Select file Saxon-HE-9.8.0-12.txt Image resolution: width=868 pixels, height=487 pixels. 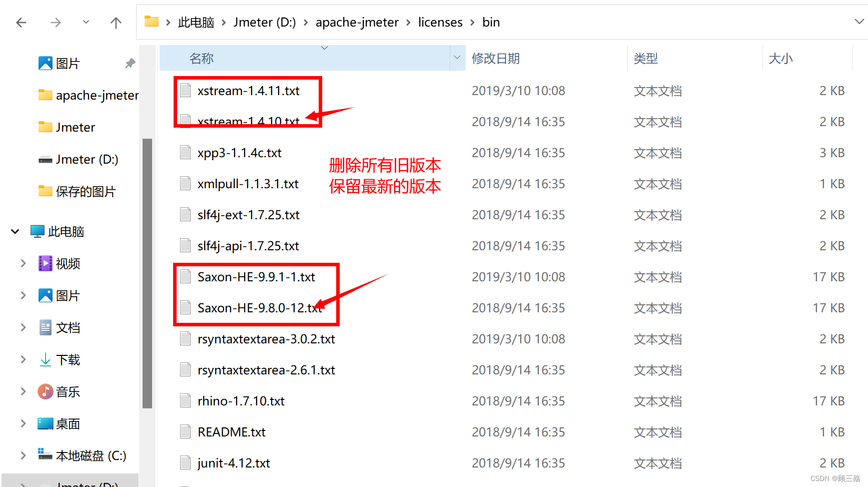click(x=260, y=308)
